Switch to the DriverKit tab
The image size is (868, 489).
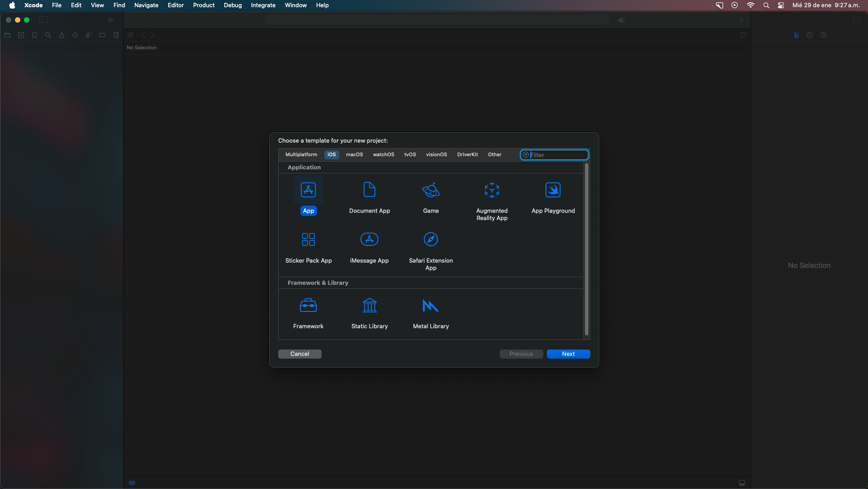(467, 155)
